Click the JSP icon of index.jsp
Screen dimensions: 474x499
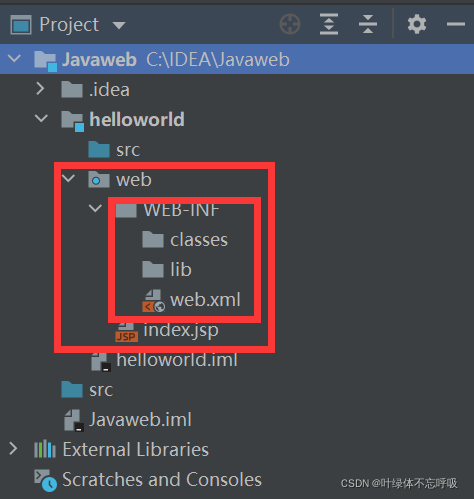(126, 332)
